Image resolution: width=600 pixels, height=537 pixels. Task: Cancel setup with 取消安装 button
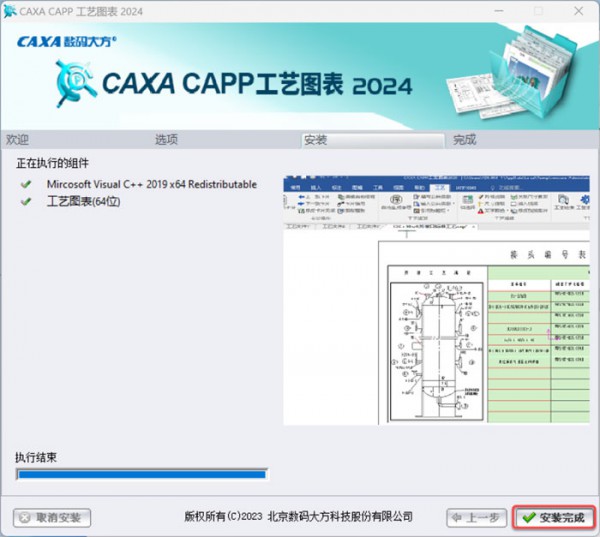pos(52,517)
